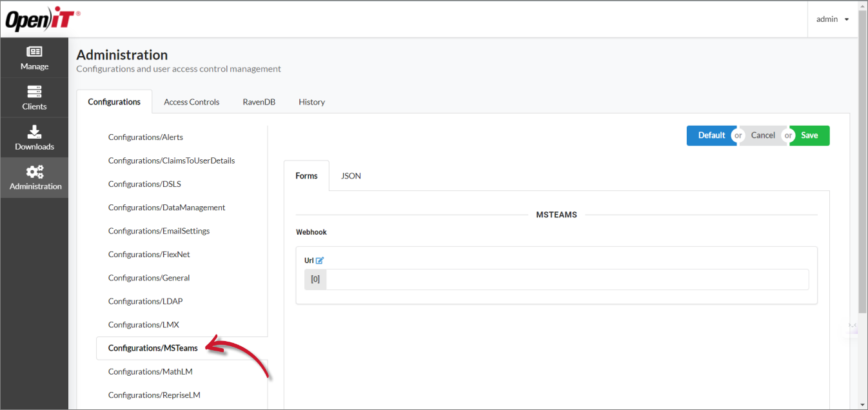Select Configurations/Alerts in the list
This screenshot has width=868, height=410.
(x=146, y=137)
